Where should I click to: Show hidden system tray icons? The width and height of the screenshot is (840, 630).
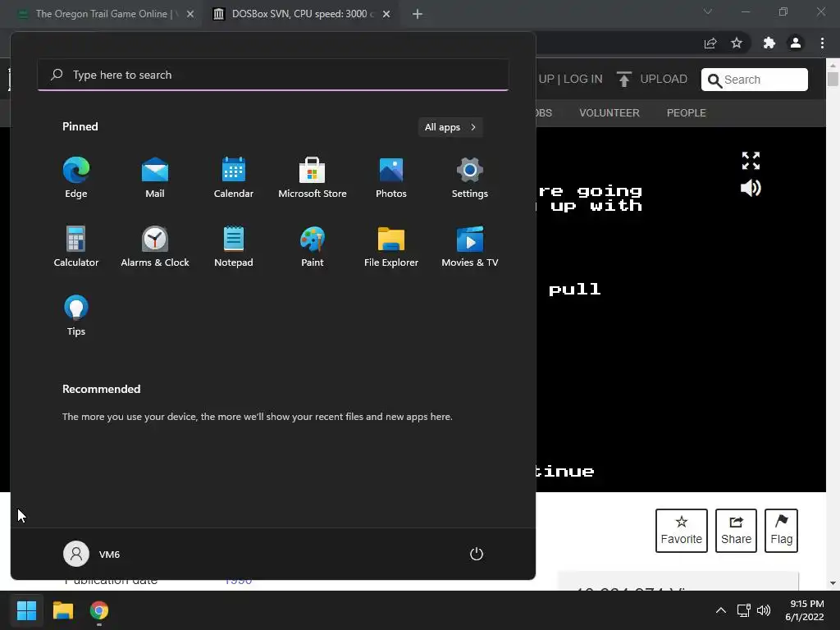click(721, 610)
